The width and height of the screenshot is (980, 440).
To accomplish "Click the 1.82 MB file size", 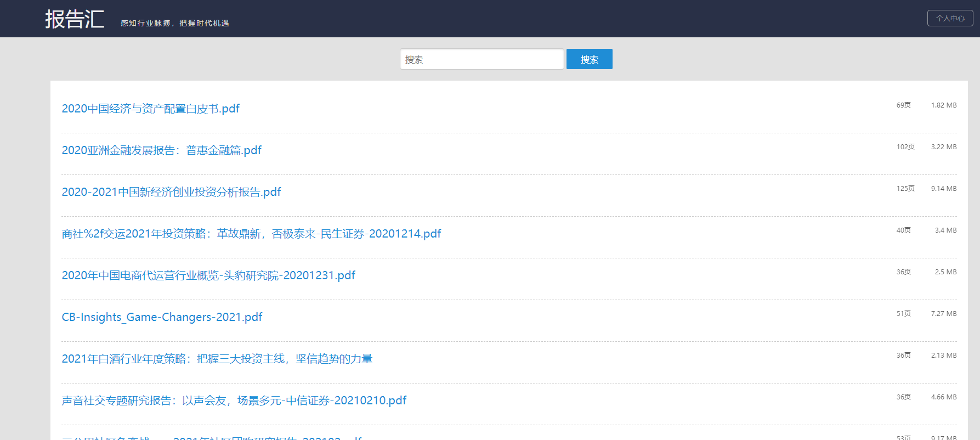I will tap(943, 105).
